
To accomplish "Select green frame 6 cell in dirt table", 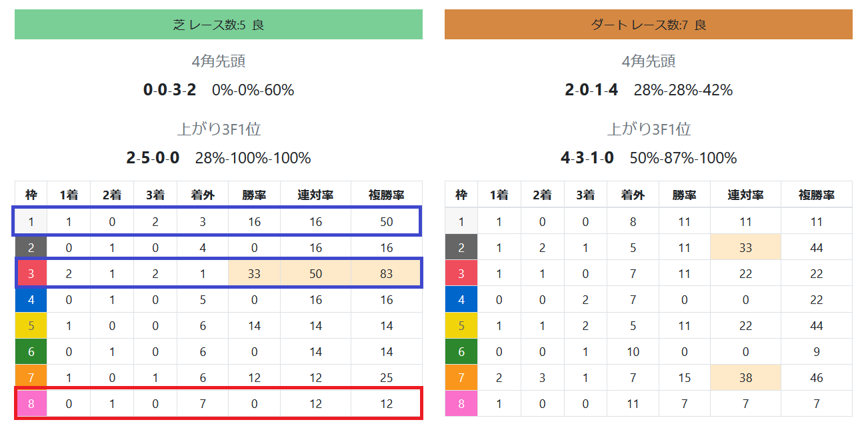I will coord(461,351).
